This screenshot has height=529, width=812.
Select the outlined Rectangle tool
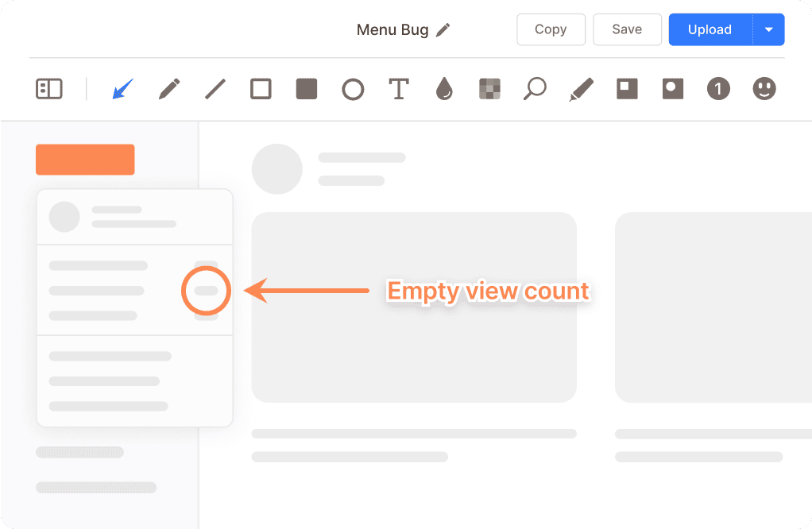click(x=261, y=89)
